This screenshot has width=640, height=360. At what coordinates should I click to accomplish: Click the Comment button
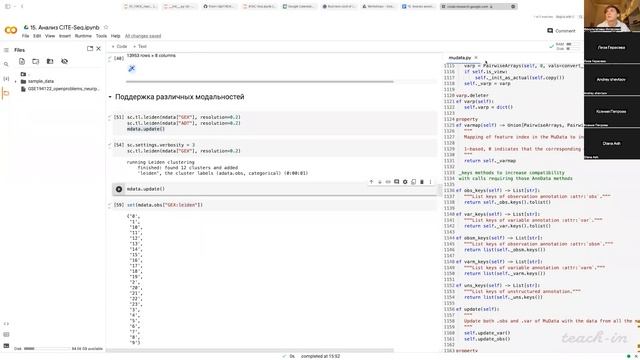[x=561, y=31]
